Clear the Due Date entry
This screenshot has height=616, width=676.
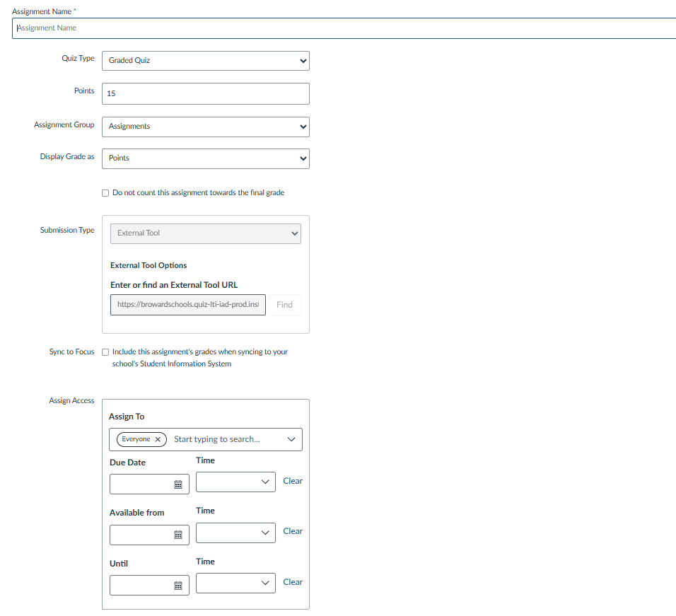point(292,481)
